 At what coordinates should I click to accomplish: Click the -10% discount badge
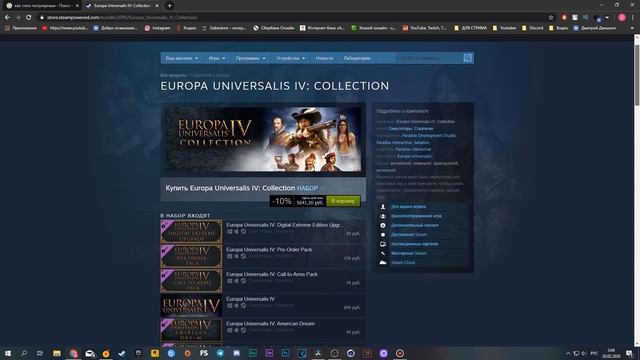(282, 201)
